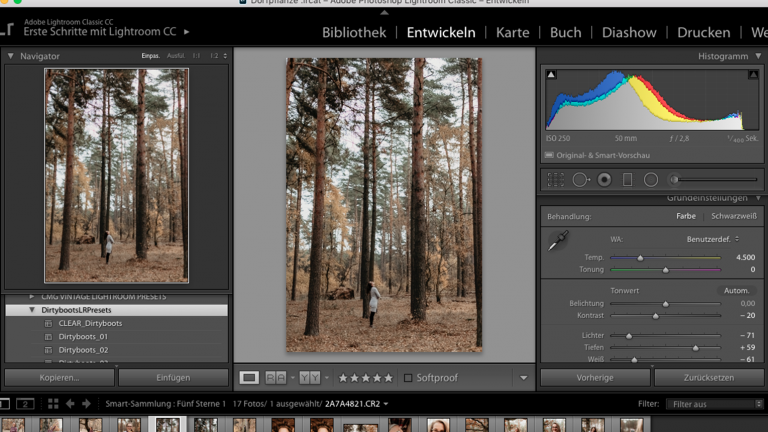768x432 pixels.
Task: Open the WA Benutzerdef. dropdown
Action: point(713,239)
